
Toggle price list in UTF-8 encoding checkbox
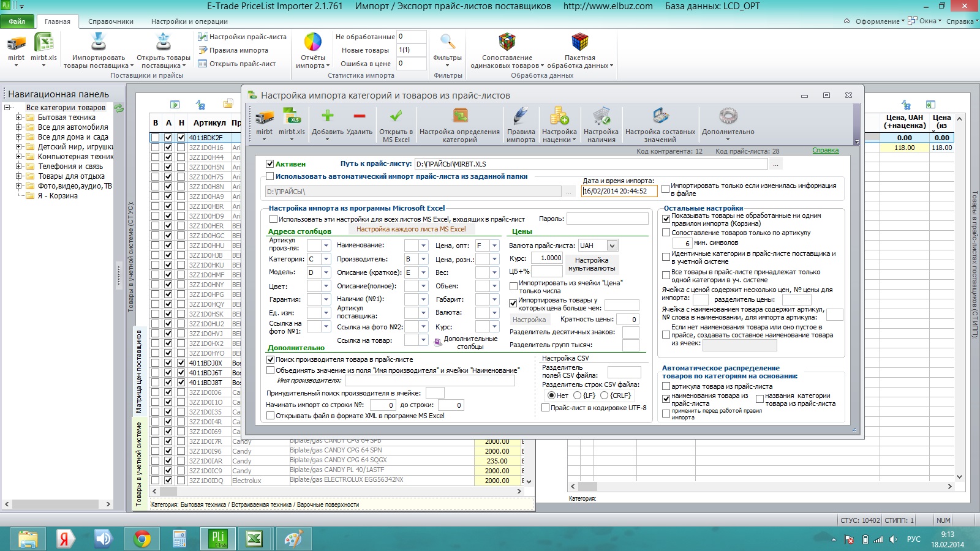click(x=545, y=408)
